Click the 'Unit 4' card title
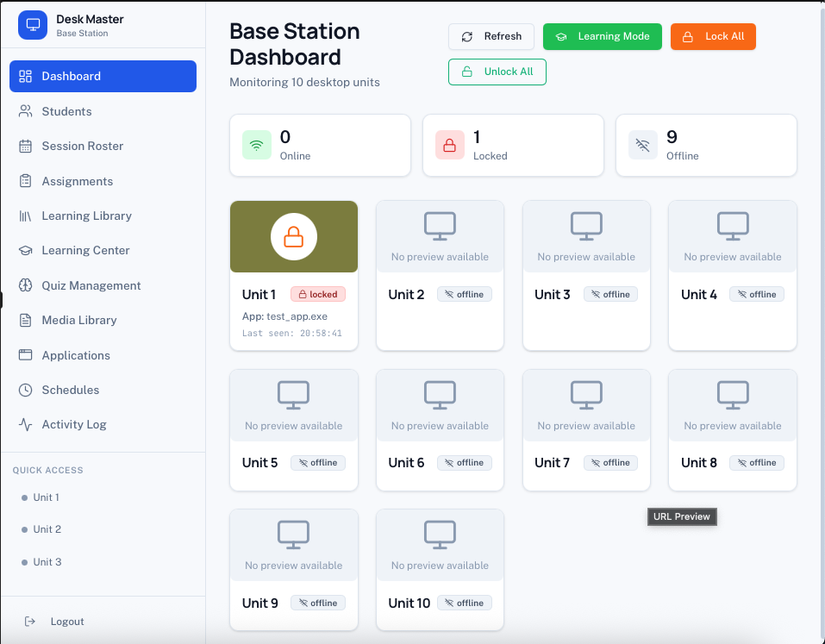825x644 pixels. (699, 294)
